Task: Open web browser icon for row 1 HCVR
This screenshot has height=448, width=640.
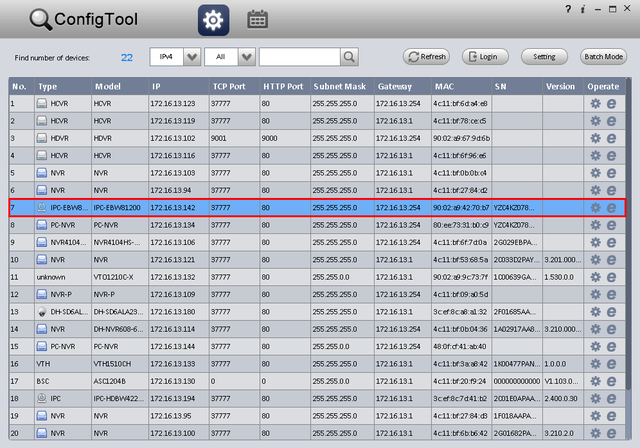Action: point(612,103)
